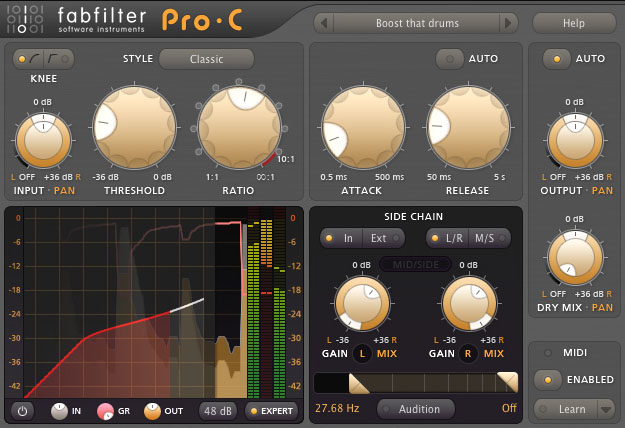
Task: Click the left channel MIX label
Action: click(x=387, y=353)
